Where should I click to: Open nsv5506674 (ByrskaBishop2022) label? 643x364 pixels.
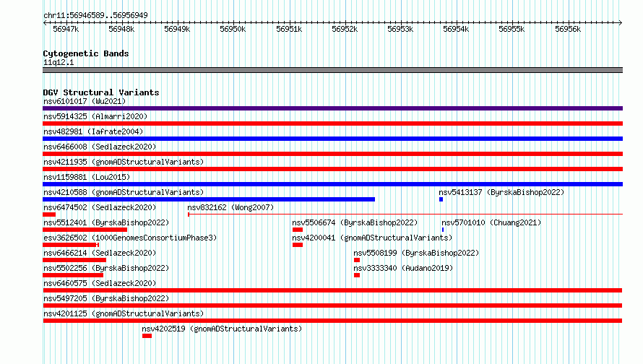355,222
